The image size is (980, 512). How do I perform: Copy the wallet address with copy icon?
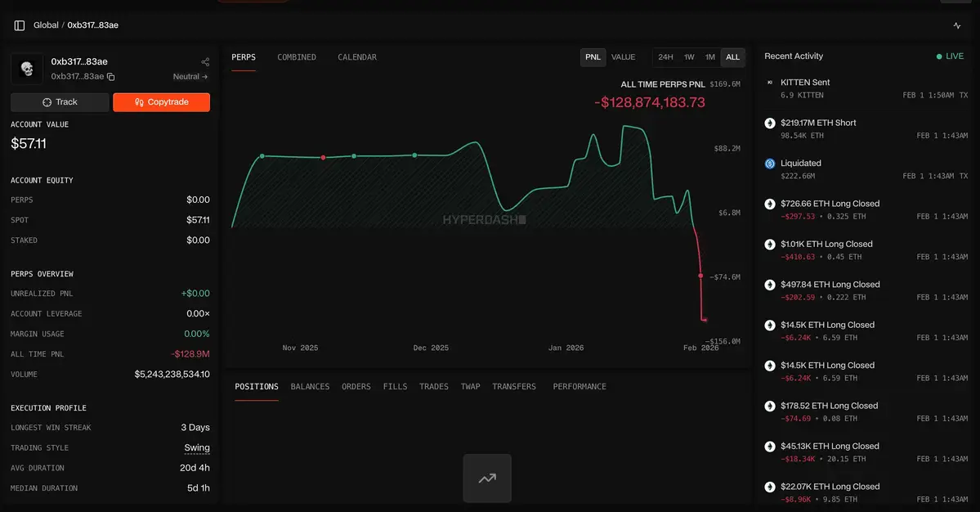click(x=111, y=77)
